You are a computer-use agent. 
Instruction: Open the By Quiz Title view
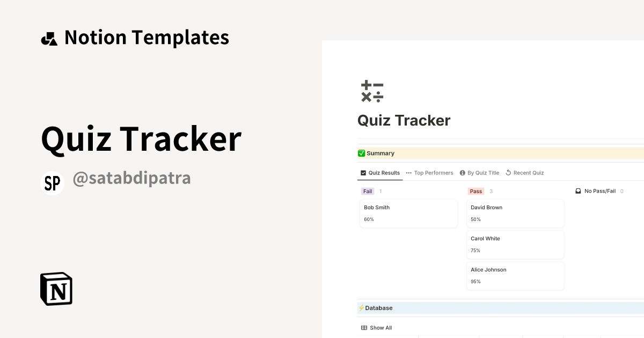tap(482, 172)
